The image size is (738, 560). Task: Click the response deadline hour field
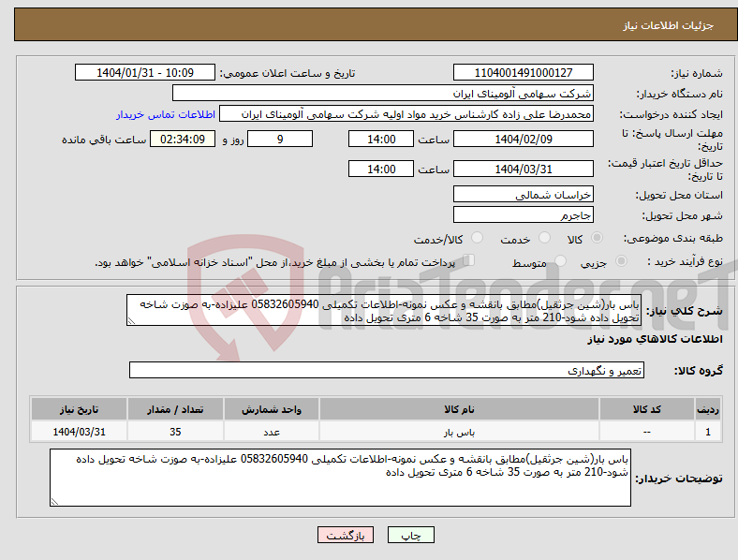click(381, 140)
